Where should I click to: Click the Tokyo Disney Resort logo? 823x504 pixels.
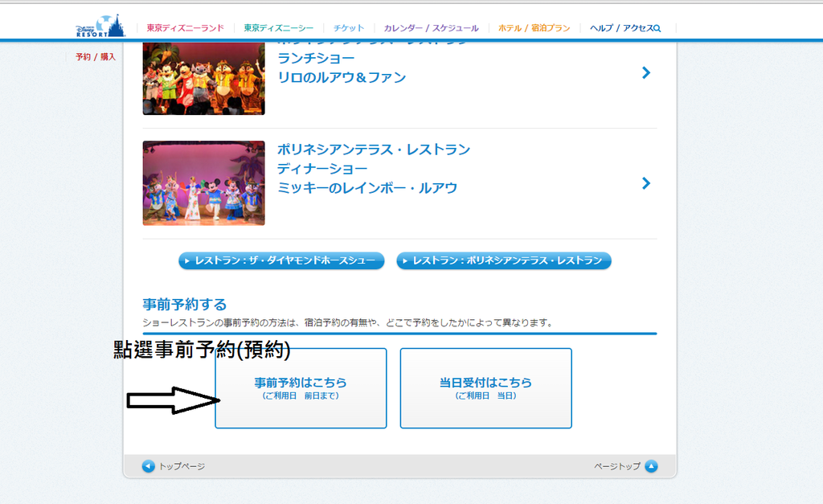(100, 26)
